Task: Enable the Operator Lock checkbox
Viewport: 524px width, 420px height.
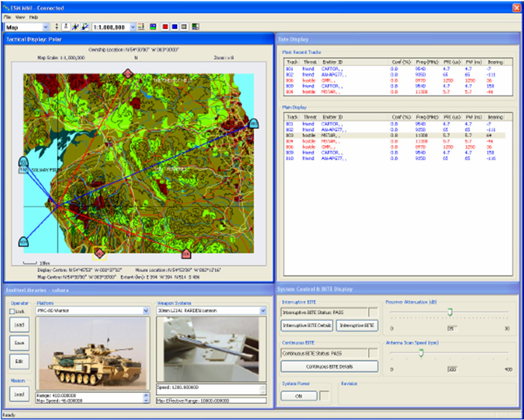Action: (x=13, y=312)
